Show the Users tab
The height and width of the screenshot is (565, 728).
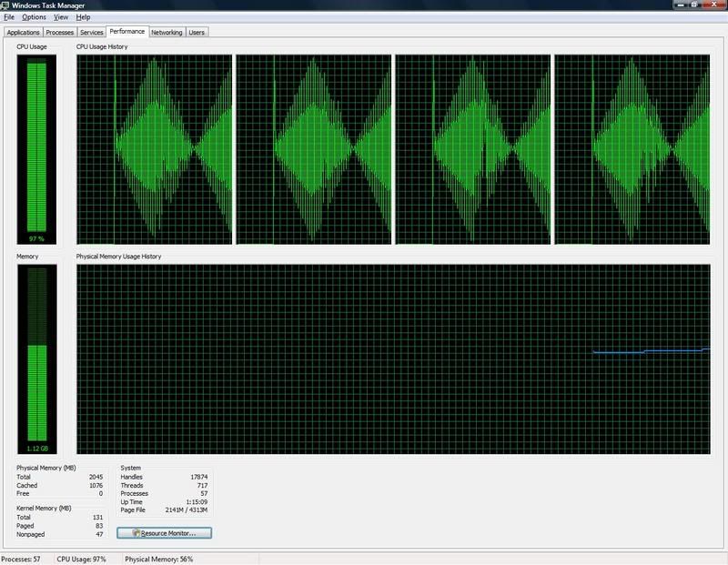click(197, 33)
